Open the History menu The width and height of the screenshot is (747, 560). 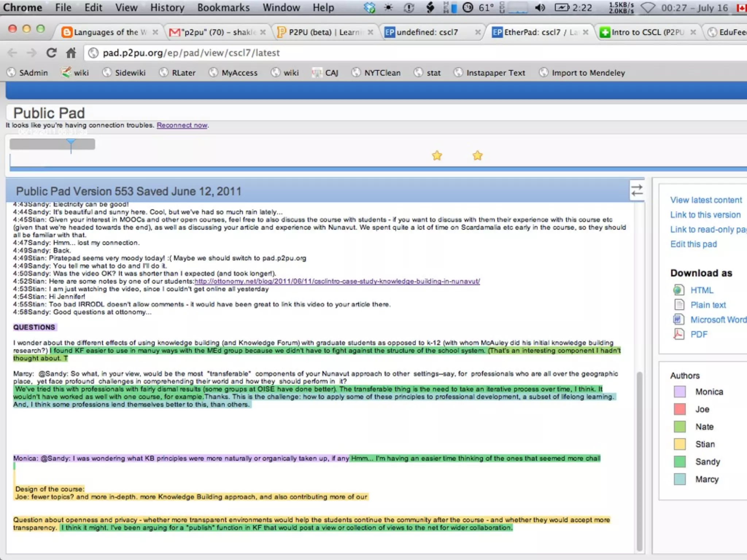(x=167, y=8)
